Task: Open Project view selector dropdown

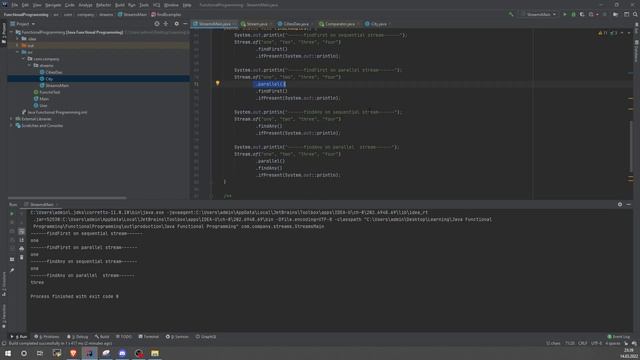Action: [x=23, y=24]
